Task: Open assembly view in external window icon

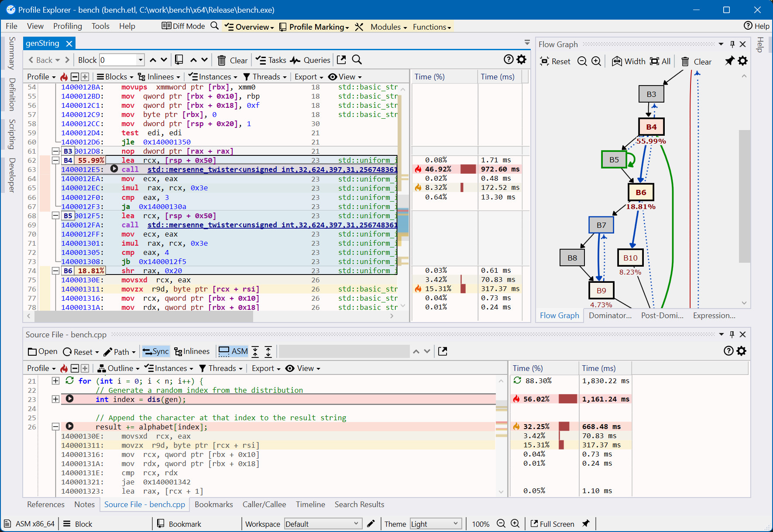Action: click(x=341, y=60)
